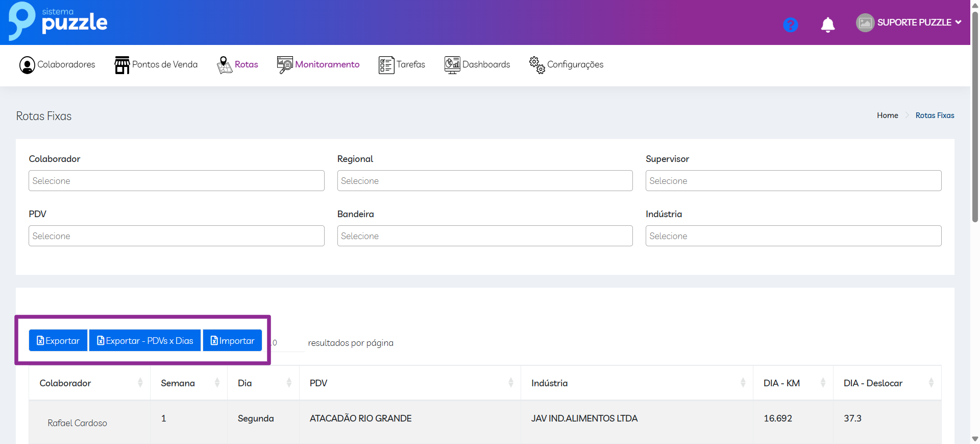
Task: Click the Dashboards monitor icon
Action: tap(452, 65)
